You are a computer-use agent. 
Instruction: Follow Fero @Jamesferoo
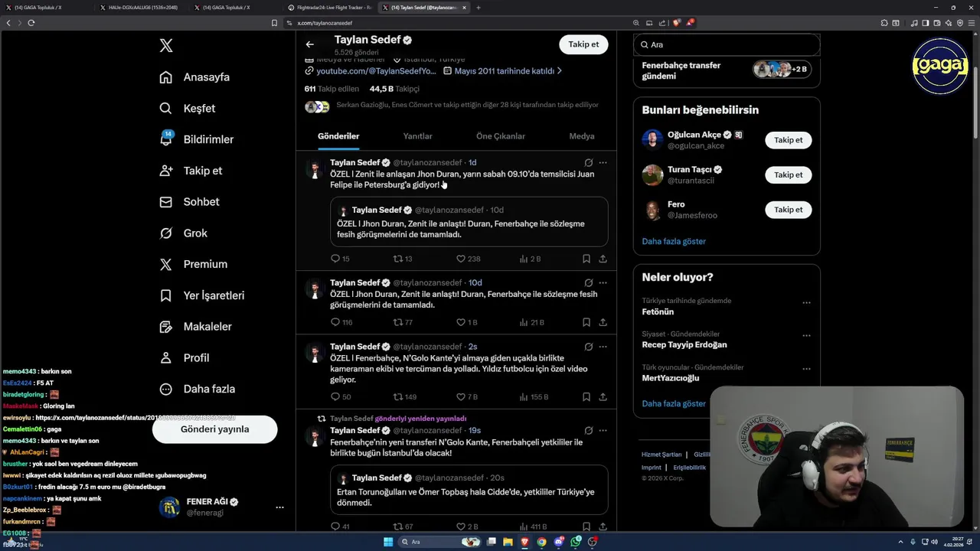(x=788, y=210)
